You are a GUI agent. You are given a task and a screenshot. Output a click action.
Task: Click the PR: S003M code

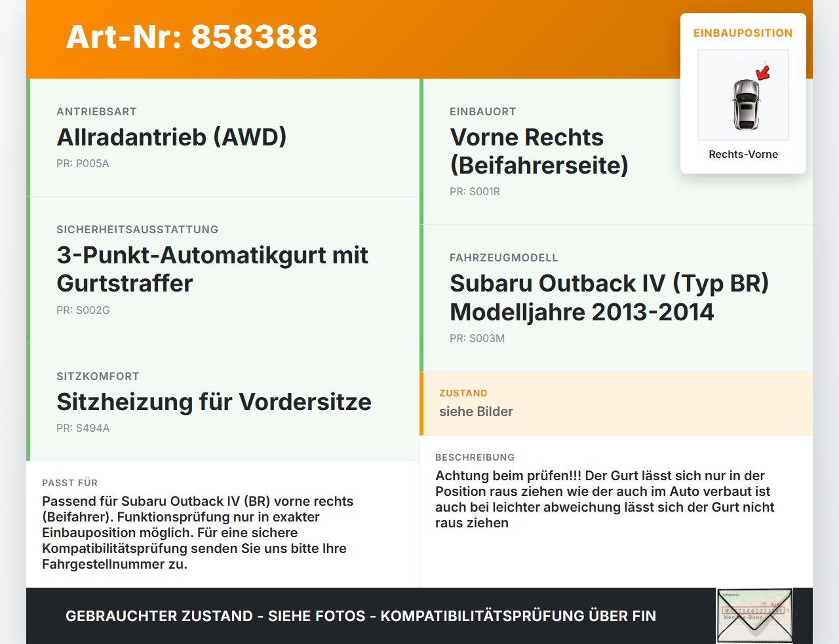click(x=477, y=338)
